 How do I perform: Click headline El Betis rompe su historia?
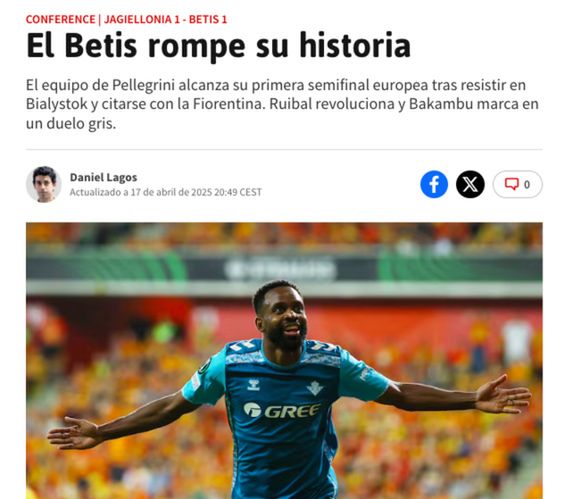pyautogui.click(x=218, y=45)
